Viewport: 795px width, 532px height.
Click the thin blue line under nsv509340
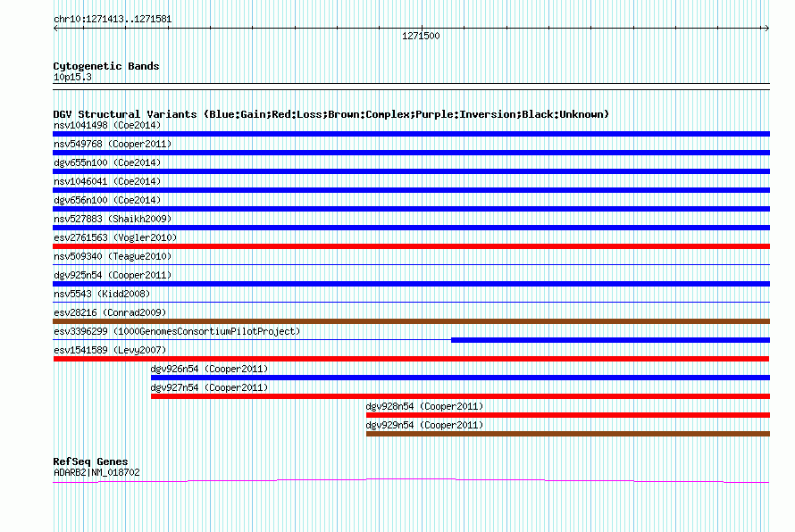tap(411, 264)
